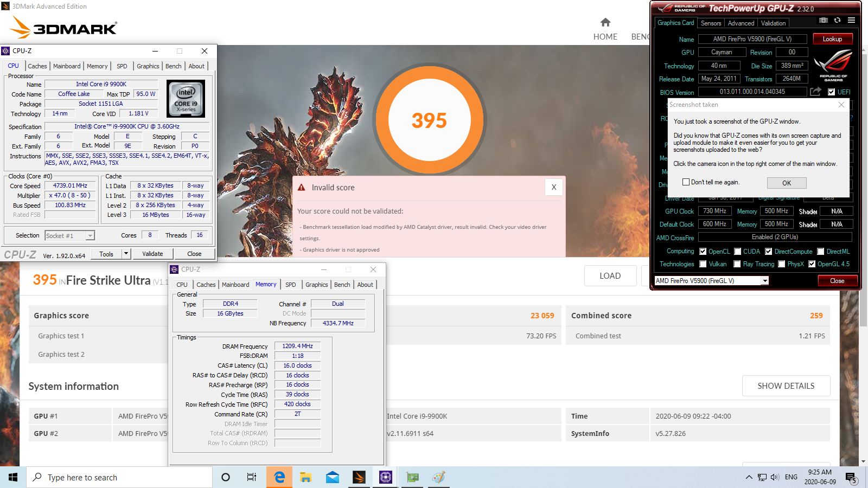Screen dimensions: 868x488
Task: Toggle the OpenCL checkbox
Action: [703, 252]
